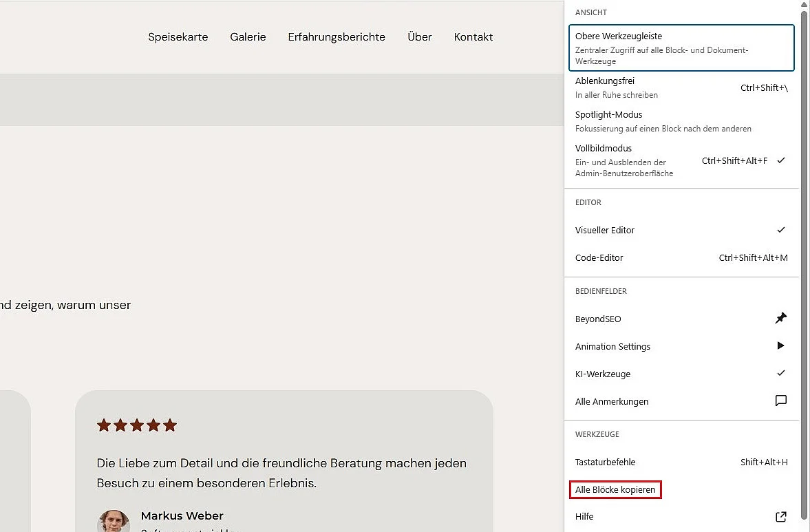Viewport: 810px width, 532px height.
Task: Open the BeyondSEO panel
Action: (x=681, y=319)
